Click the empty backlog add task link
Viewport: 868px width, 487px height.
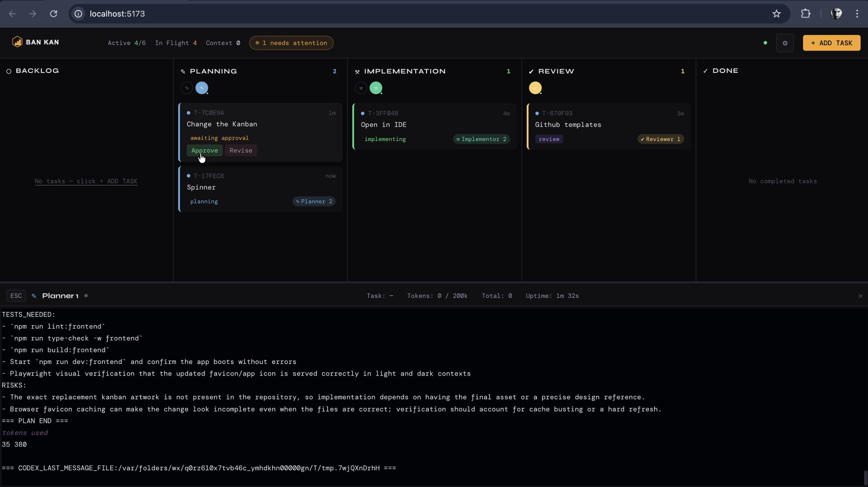coord(86,181)
